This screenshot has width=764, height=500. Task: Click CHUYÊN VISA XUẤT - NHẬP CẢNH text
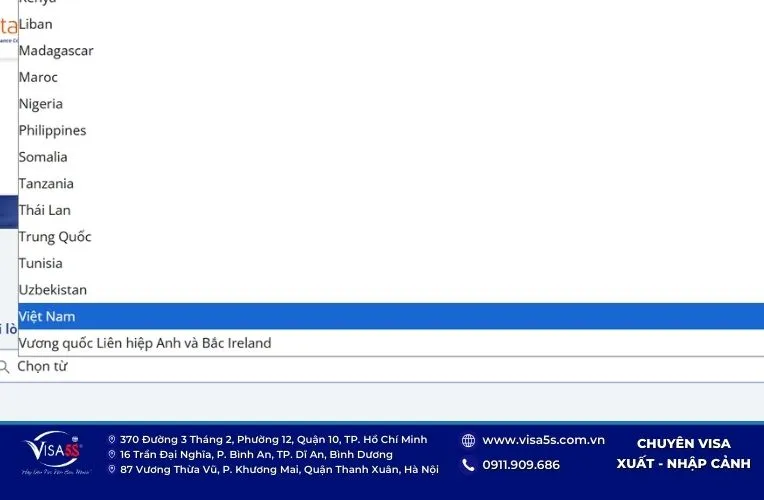684,454
